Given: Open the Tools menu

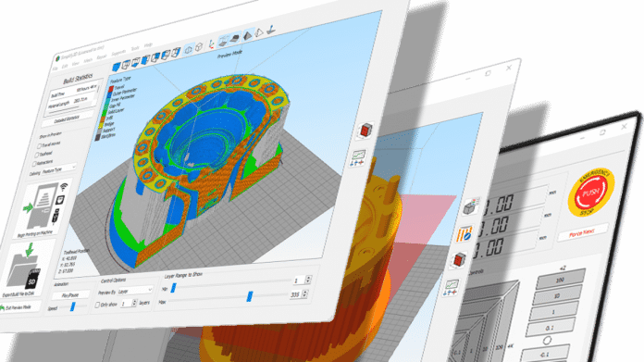Looking at the screenshot, I should [x=135, y=48].
